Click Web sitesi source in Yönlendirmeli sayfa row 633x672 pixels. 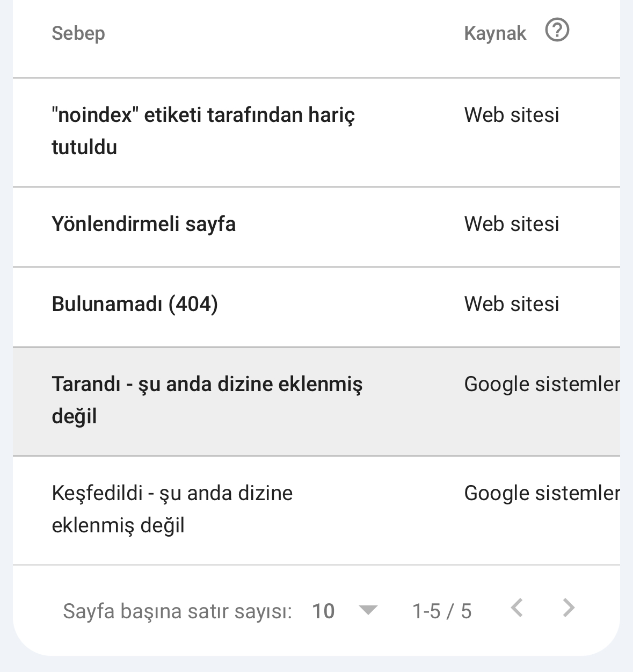click(512, 224)
